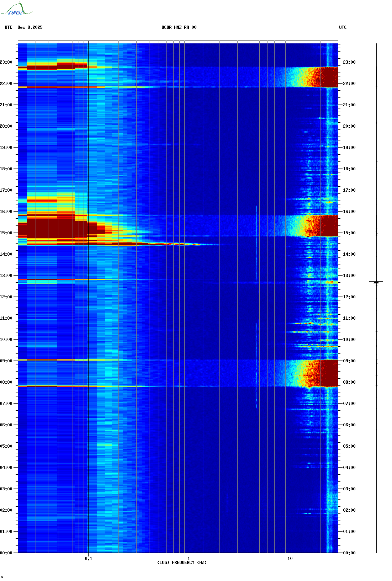This screenshot has width=392, height=581.
Task: Select the date text "Dec 8,2025"
Action: click(x=30, y=27)
